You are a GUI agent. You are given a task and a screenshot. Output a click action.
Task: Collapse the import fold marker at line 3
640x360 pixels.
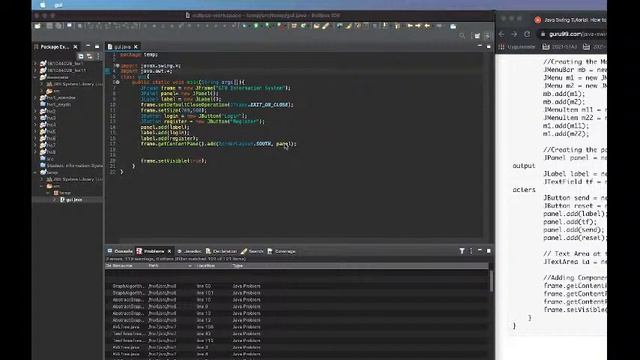[117, 65]
